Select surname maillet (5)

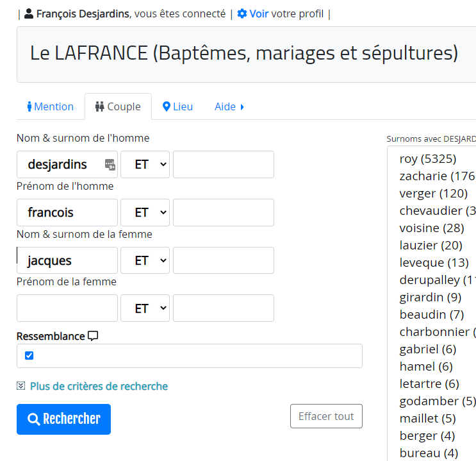(428, 419)
